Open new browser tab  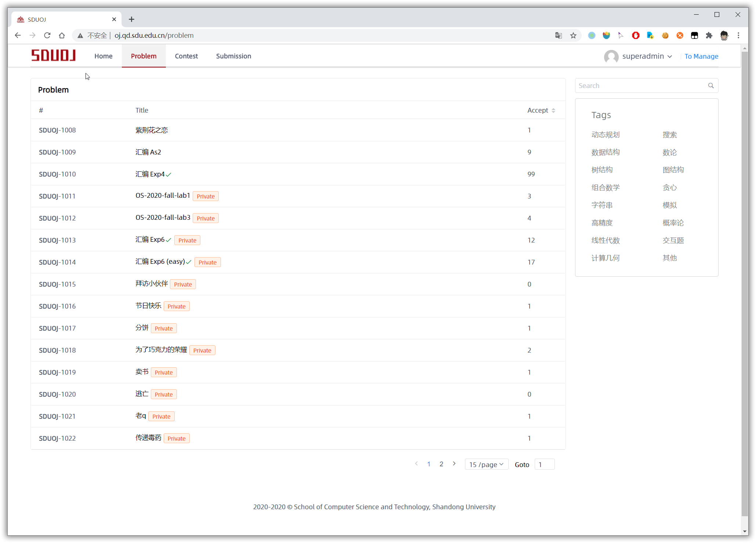click(131, 19)
